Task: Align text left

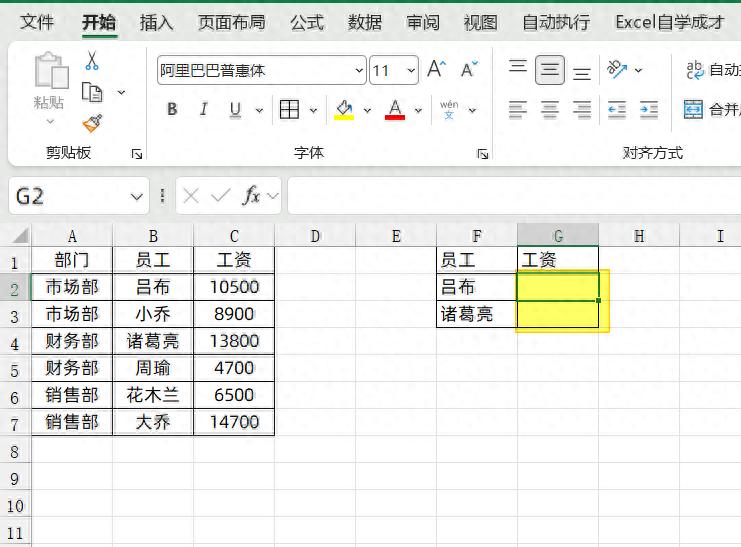Action: point(517,110)
